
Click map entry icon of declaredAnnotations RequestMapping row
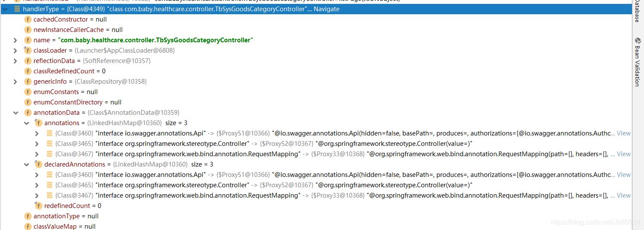coord(50,195)
